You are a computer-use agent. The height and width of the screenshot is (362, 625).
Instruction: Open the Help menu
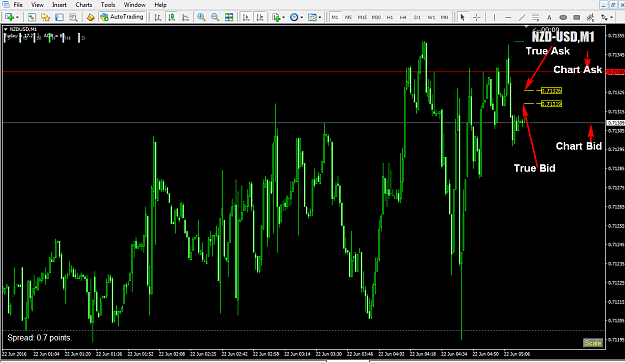(160, 5)
